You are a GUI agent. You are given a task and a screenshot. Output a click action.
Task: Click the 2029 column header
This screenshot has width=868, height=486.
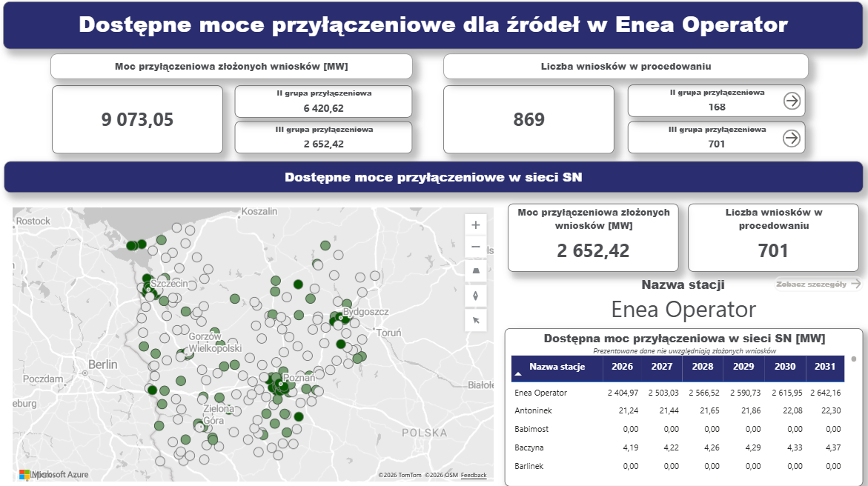point(743,367)
